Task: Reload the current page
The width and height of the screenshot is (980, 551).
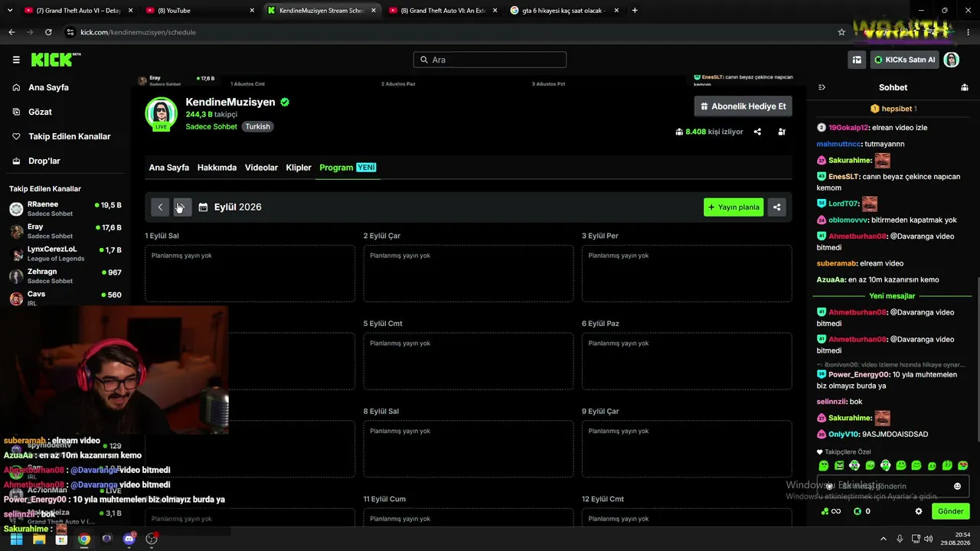Action: click(x=48, y=32)
